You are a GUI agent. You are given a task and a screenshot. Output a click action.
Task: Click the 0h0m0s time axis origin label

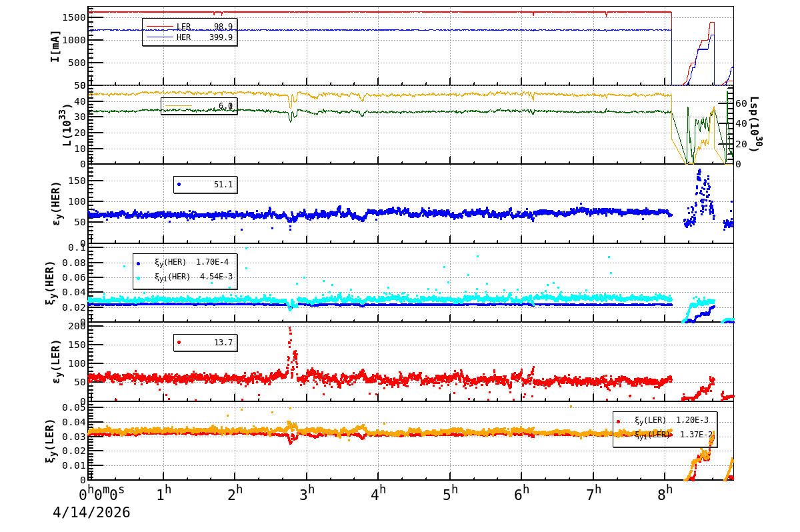click(102, 494)
